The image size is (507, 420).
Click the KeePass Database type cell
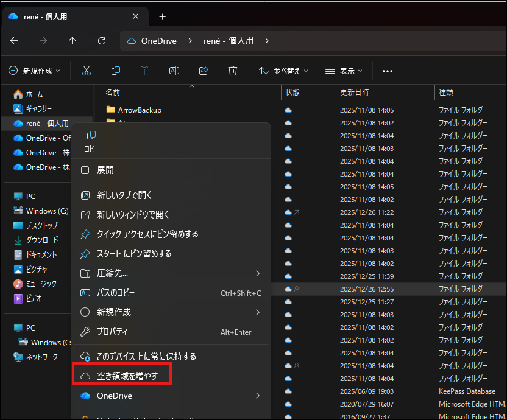tap(467, 391)
